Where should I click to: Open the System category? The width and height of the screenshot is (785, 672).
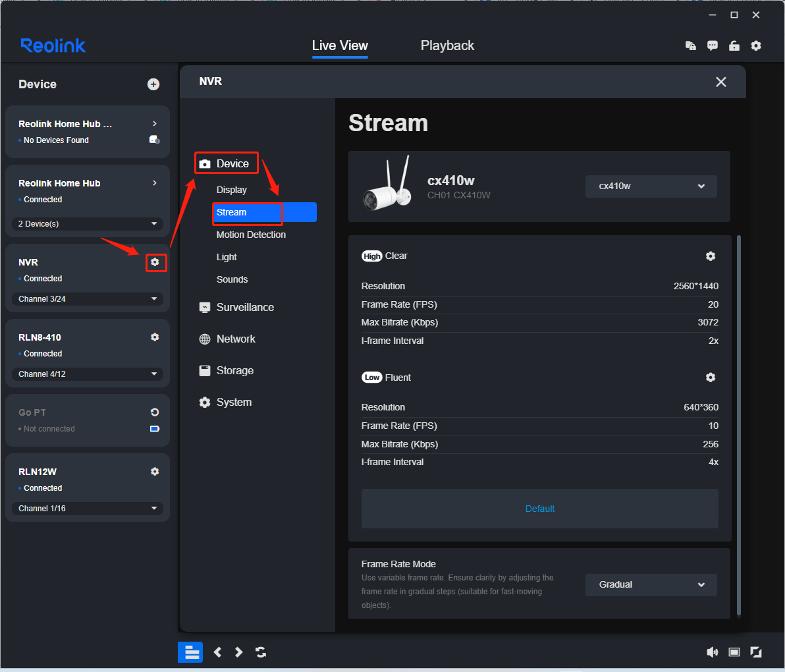pos(225,402)
